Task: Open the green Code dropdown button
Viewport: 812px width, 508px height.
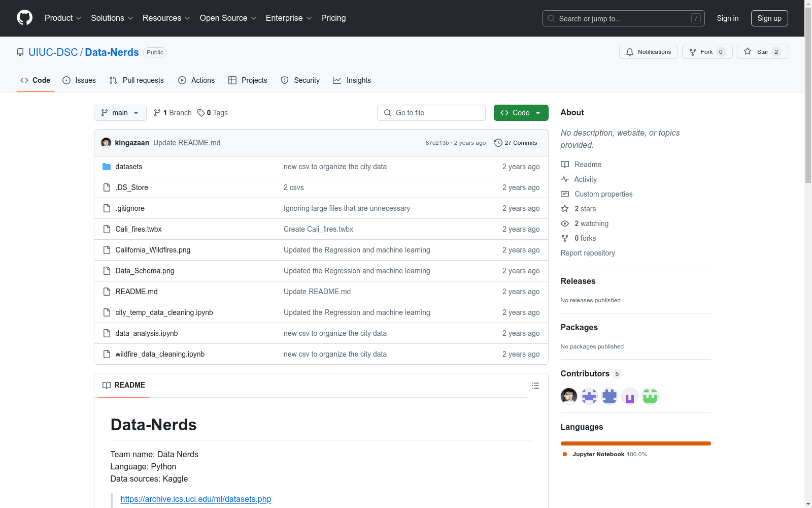Action: [521, 113]
